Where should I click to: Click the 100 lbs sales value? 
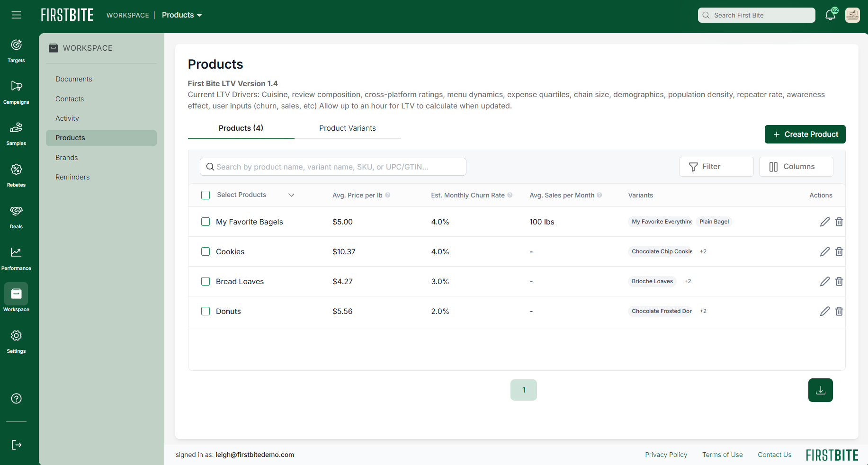542,222
